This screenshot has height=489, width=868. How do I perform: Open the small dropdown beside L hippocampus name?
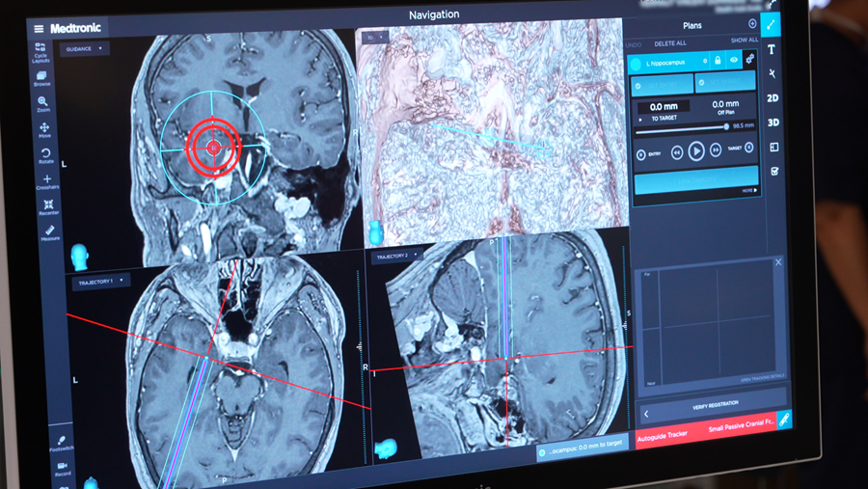point(705,61)
